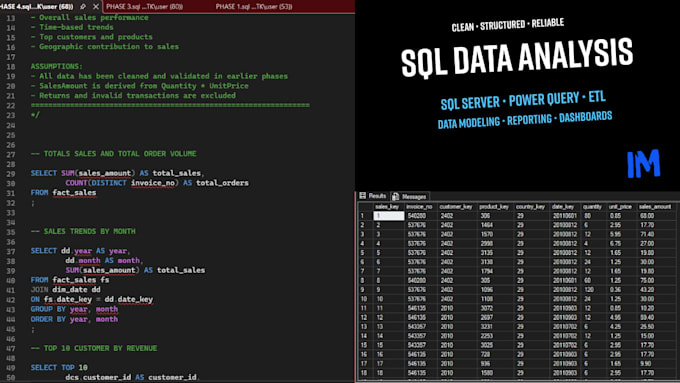This screenshot has width=680, height=383.
Task: Click sales_amount cell 75.00
Action: [x=647, y=280]
